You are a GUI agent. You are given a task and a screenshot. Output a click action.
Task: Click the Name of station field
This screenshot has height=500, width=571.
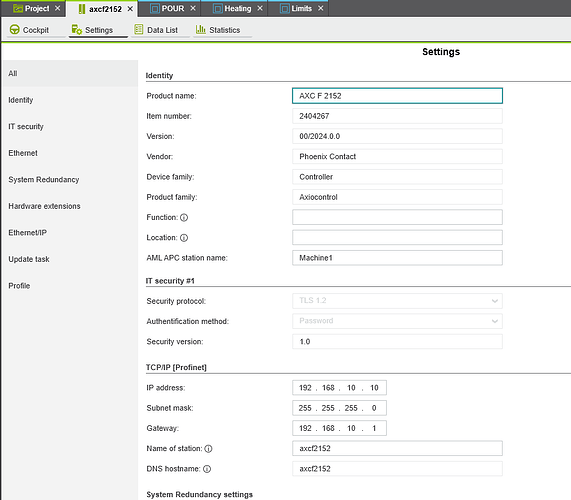[397, 449]
